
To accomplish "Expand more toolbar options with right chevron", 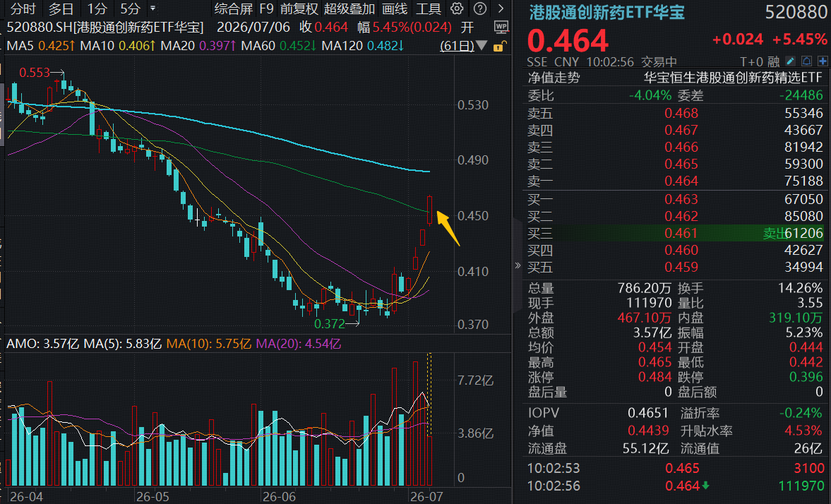I will 501,8.
